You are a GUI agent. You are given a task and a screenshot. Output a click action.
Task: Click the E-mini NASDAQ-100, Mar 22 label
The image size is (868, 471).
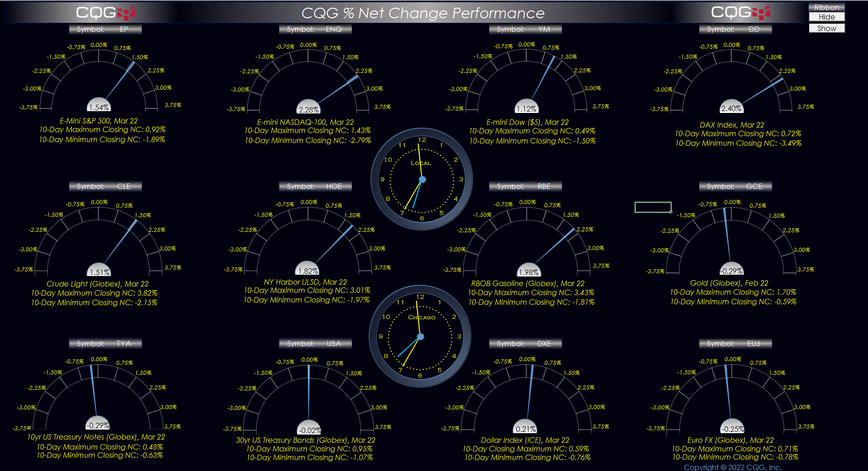(x=305, y=122)
